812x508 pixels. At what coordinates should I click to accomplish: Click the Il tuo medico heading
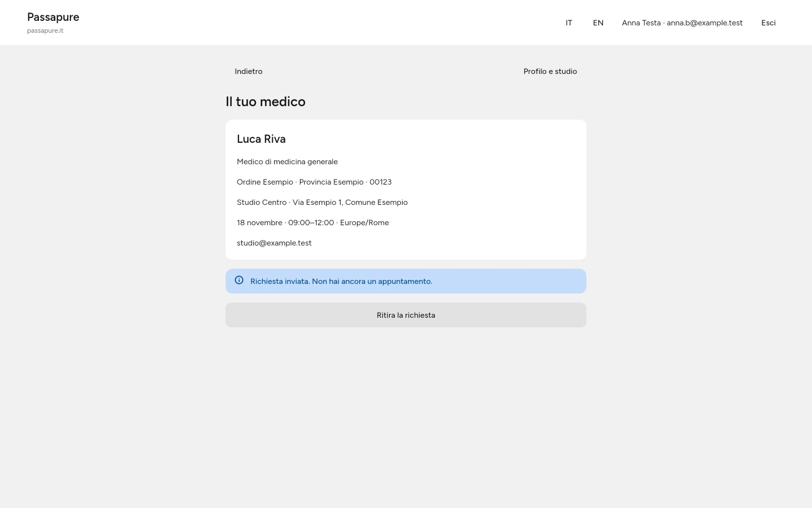point(266,102)
